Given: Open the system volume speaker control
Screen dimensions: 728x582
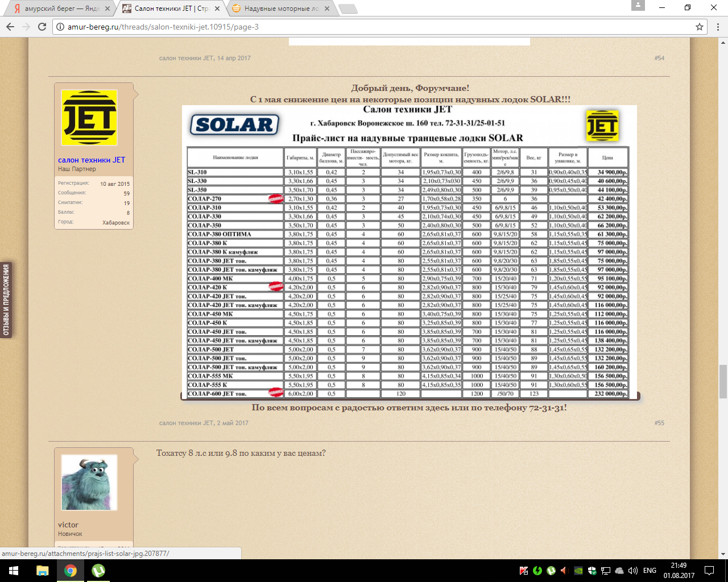Looking at the screenshot, I should tap(632, 571).
